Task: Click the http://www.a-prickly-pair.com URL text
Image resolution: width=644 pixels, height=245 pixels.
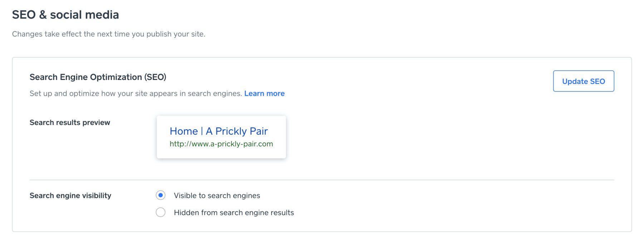Action: point(221,144)
